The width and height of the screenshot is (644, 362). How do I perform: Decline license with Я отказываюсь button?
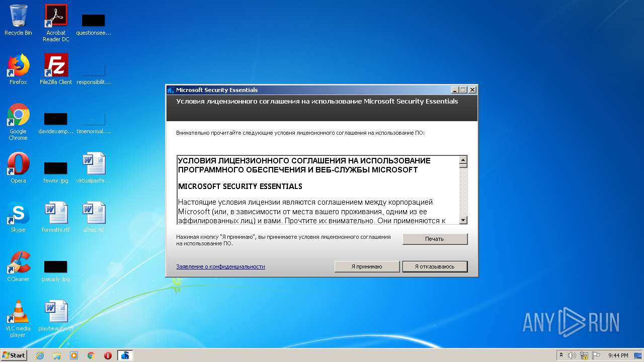point(435,266)
